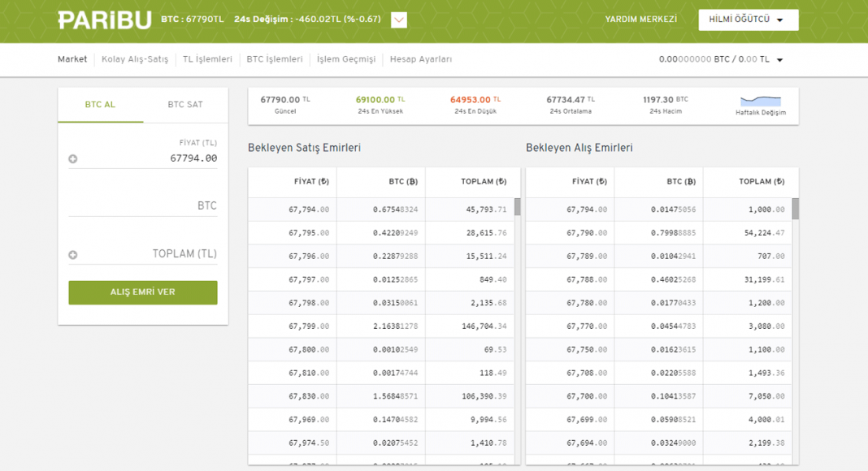
Task: Select buy order priced 67,694.00
Action: (x=659, y=443)
